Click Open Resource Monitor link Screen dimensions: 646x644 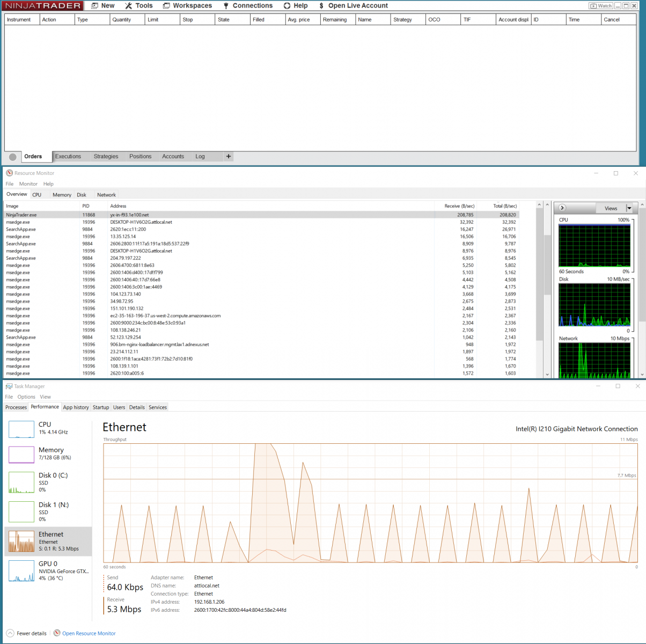pyautogui.click(x=89, y=633)
